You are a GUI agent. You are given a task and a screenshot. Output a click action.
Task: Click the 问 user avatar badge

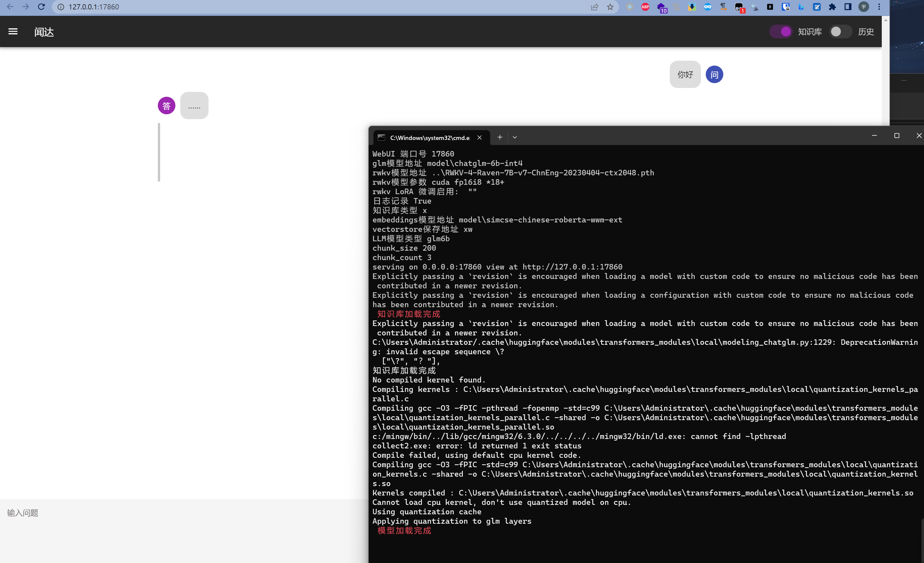coord(714,75)
